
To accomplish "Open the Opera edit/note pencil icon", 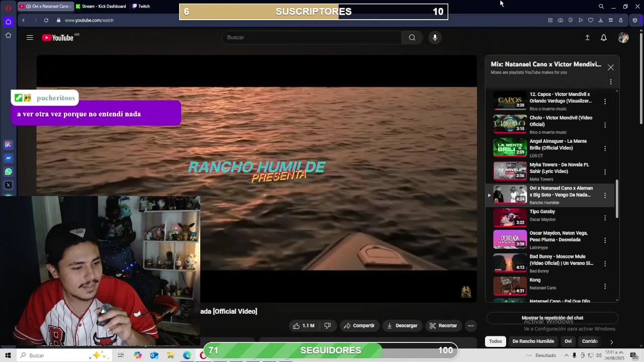I will click(550, 20).
